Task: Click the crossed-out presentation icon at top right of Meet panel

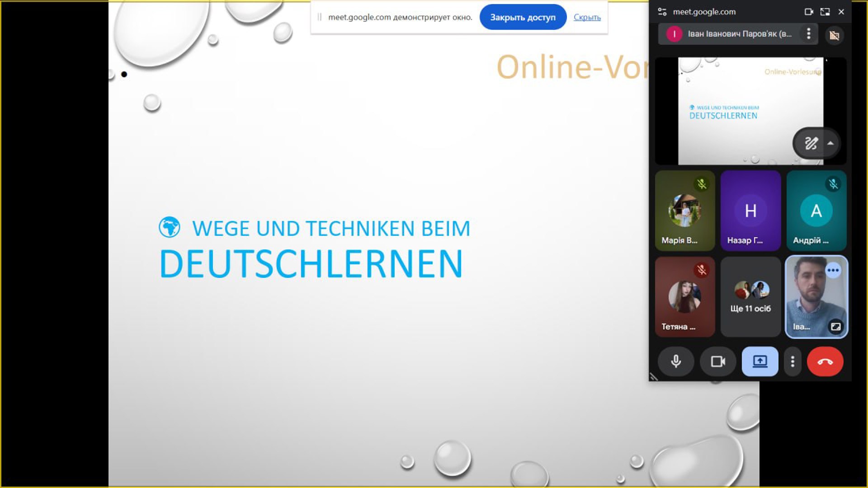Action: [835, 35]
